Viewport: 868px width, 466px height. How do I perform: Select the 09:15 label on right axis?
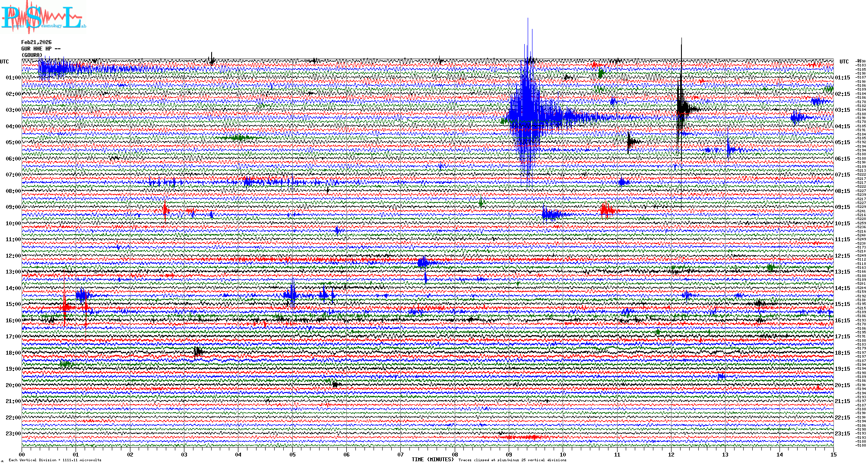pos(842,207)
